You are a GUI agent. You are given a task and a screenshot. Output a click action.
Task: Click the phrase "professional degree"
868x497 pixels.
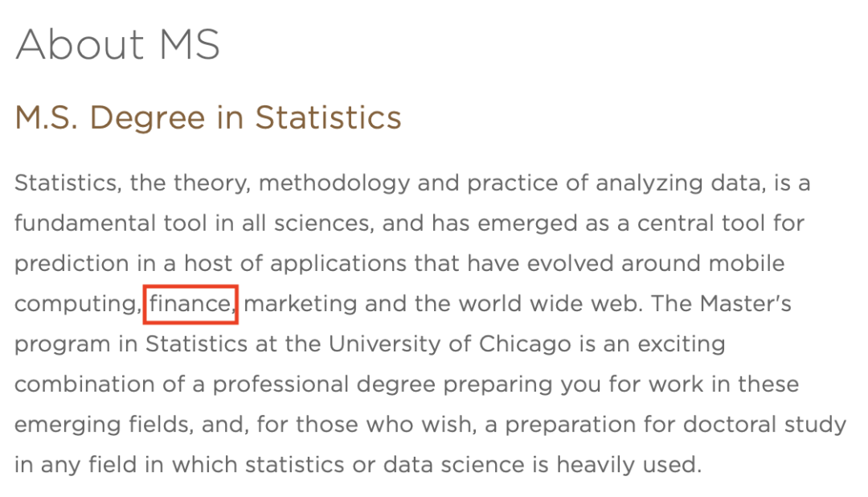click(x=325, y=384)
